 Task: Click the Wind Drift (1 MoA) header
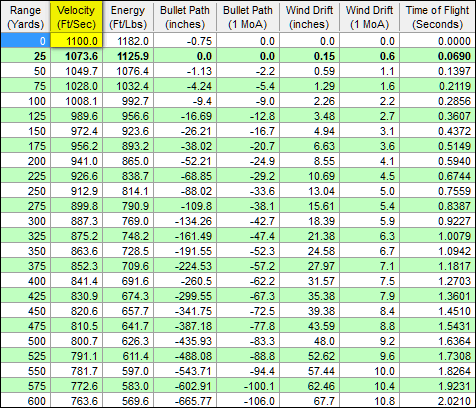[370, 17]
